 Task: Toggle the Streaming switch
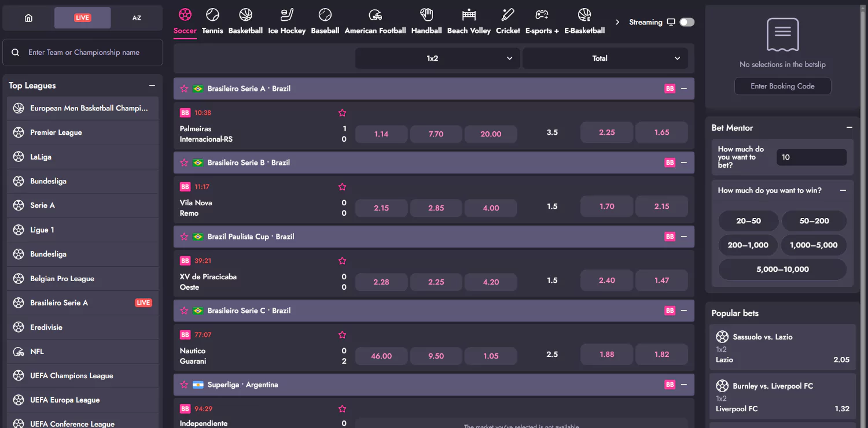(686, 22)
